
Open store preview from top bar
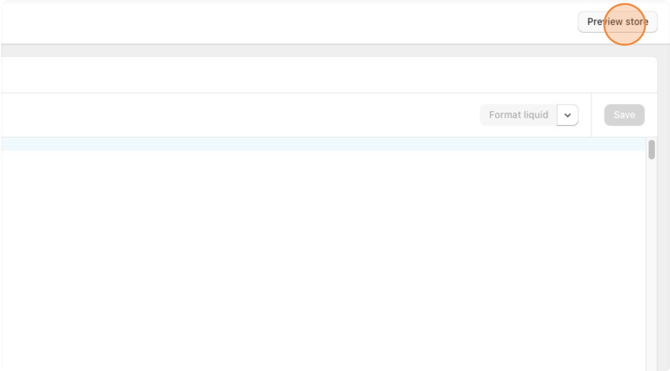point(617,22)
